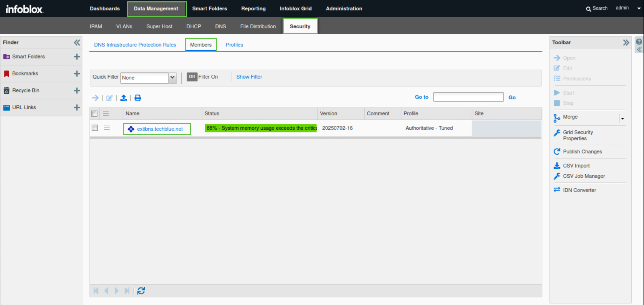Open the admin user dropdown menu
Viewport: 644px width, 305px height.
pyautogui.click(x=639, y=8)
